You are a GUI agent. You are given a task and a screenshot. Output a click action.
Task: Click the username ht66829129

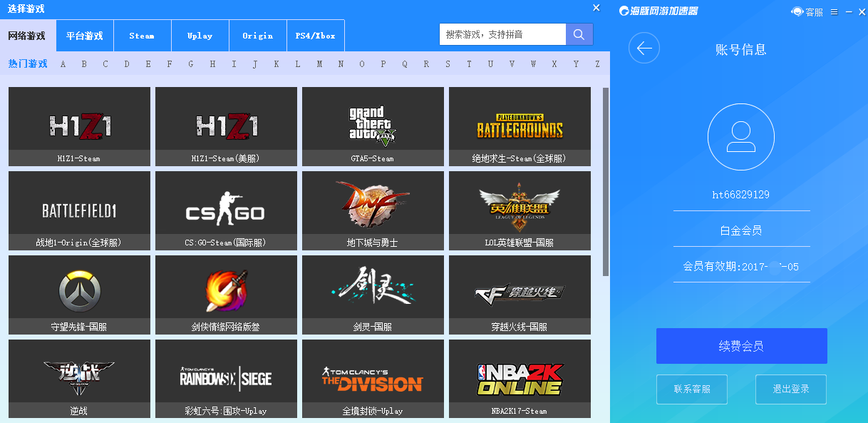(741, 195)
